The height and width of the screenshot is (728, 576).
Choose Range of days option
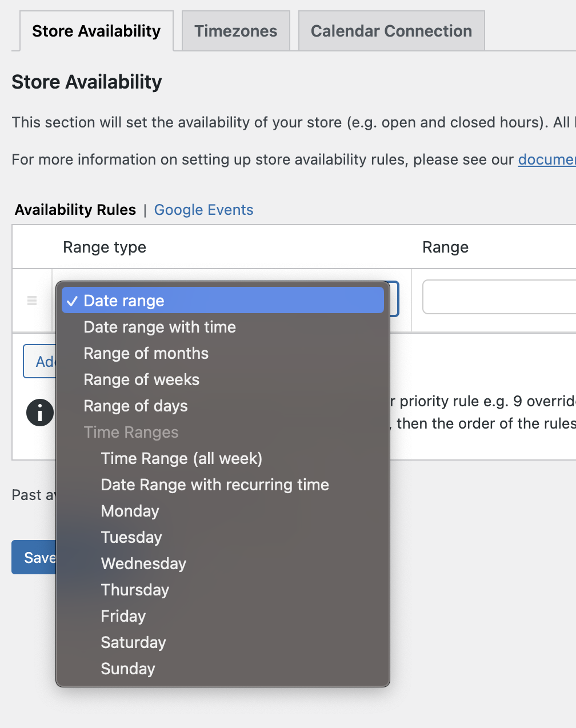(135, 406)
